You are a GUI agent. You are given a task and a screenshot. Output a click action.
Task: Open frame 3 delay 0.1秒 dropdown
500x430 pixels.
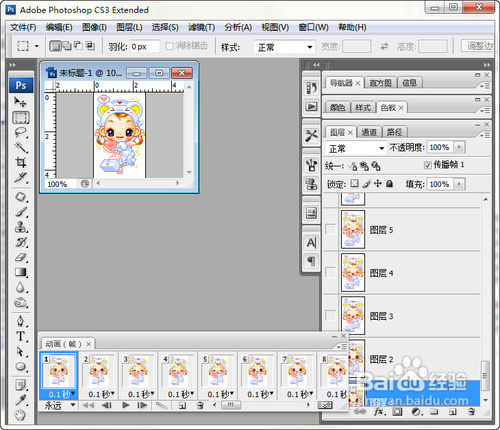pos(141,394)
